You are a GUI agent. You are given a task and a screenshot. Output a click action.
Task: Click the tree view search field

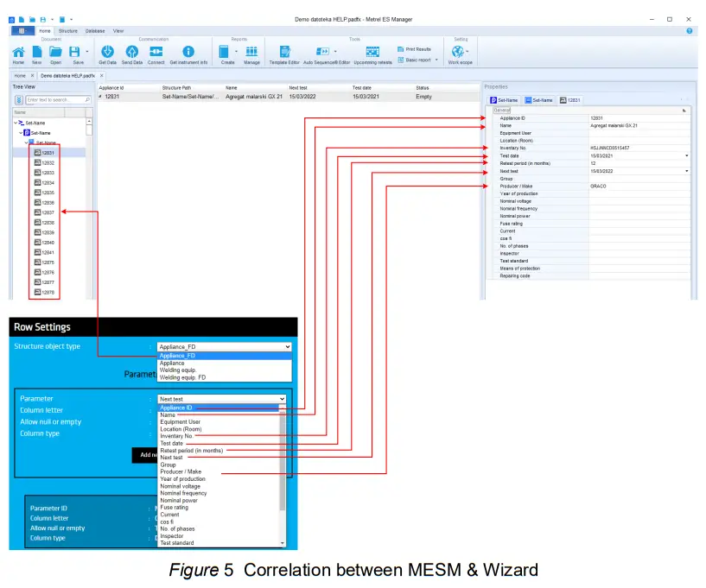pos(54,98)
